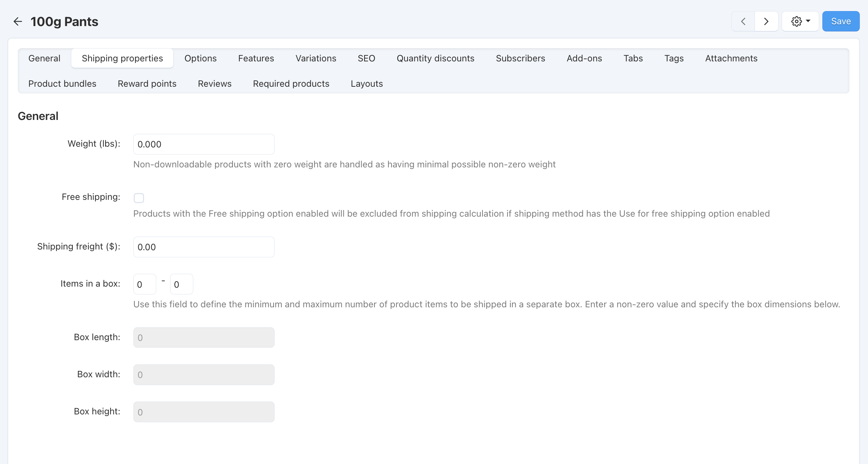Select the Layouts tab
Image resolution: width=868 pixels, height=464 pixels.
[x=367, y=84]
